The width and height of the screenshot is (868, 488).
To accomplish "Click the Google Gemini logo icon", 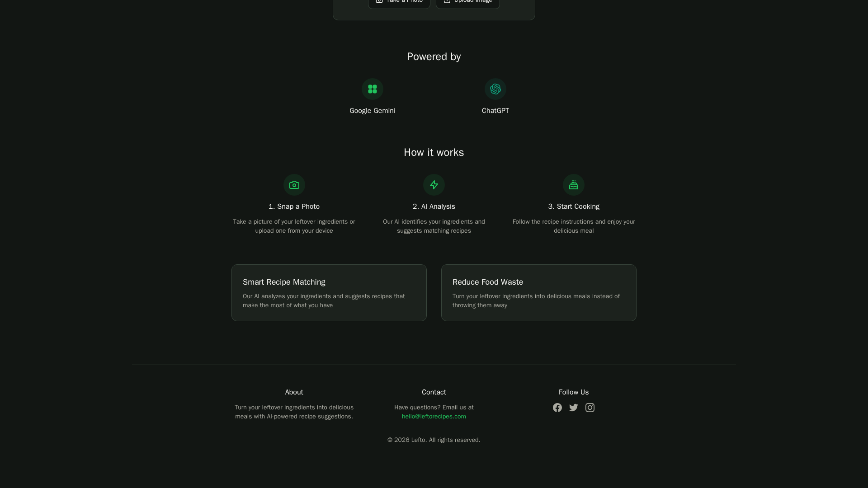I will (x=372, y=89).
